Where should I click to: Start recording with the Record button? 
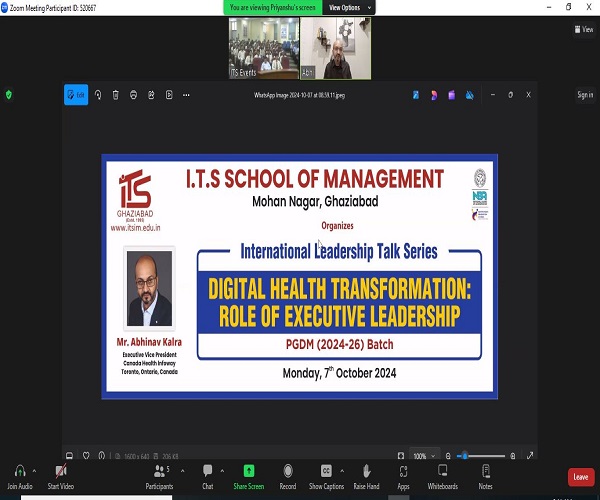(288, 477)
